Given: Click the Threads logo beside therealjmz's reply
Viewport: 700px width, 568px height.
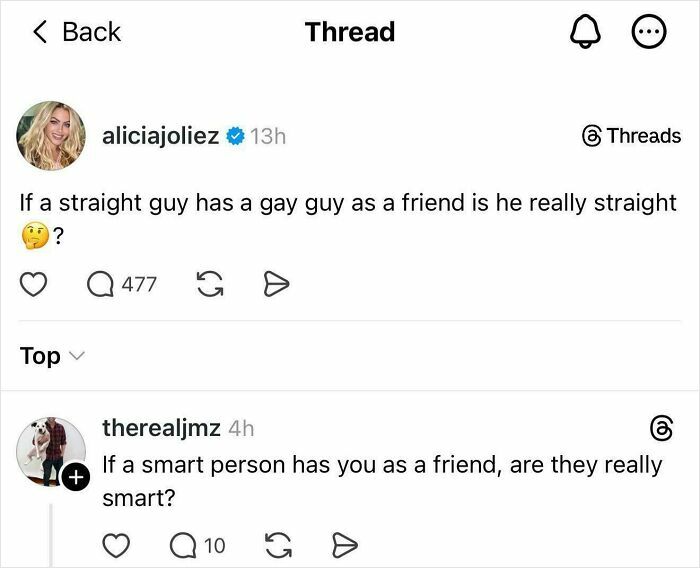Looking at the screenshot, I should (662, 429).
